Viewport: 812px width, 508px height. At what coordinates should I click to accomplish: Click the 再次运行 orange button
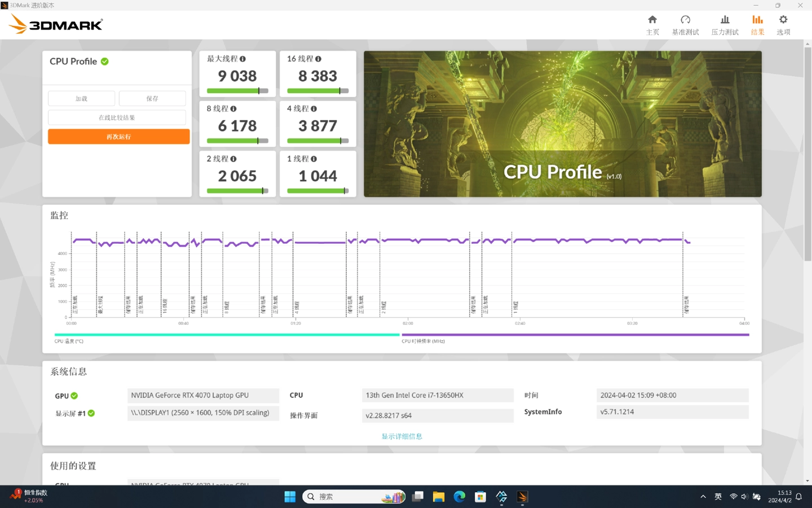(x=118, y=137)
